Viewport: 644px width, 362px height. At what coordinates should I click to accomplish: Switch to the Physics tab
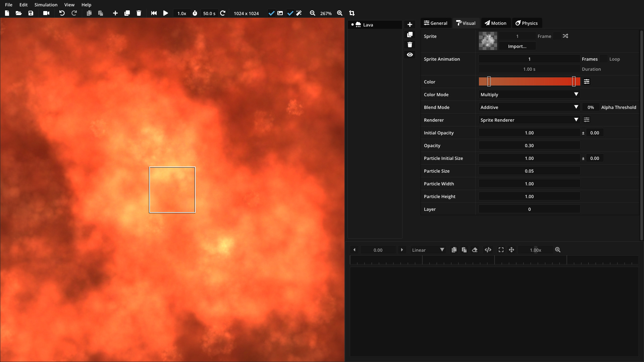(527, 23)
